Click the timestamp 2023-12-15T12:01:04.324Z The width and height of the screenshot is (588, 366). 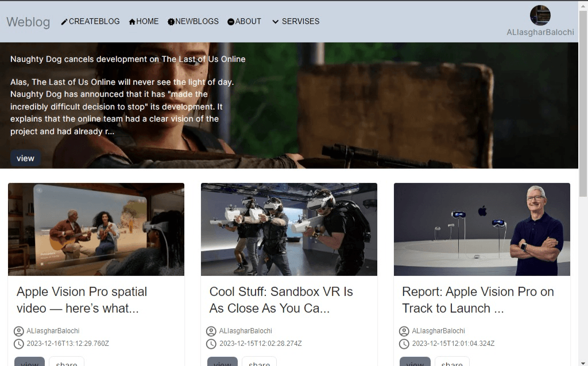[454, 344]
